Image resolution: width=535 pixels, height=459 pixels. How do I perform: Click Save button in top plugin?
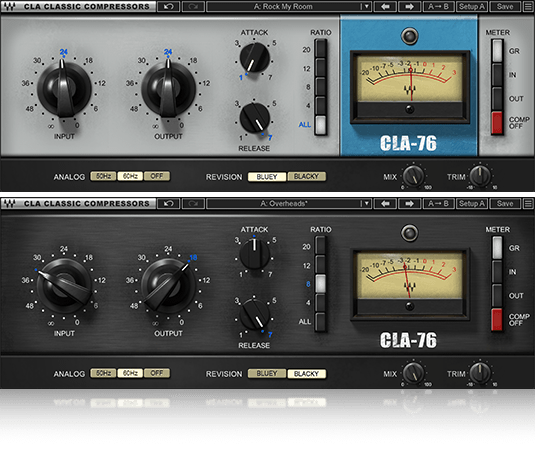[x=505, y=6]
